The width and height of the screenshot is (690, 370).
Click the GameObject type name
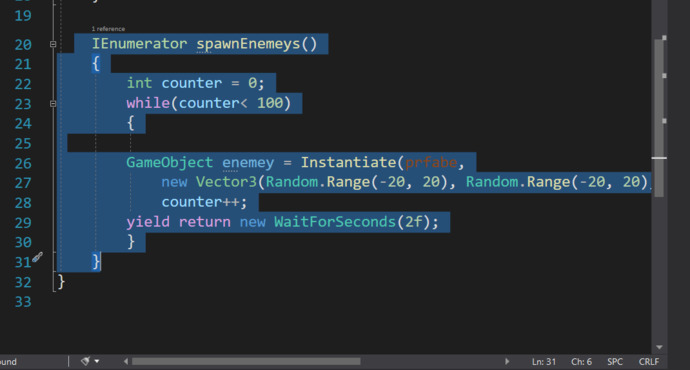(x=169, y=162)
